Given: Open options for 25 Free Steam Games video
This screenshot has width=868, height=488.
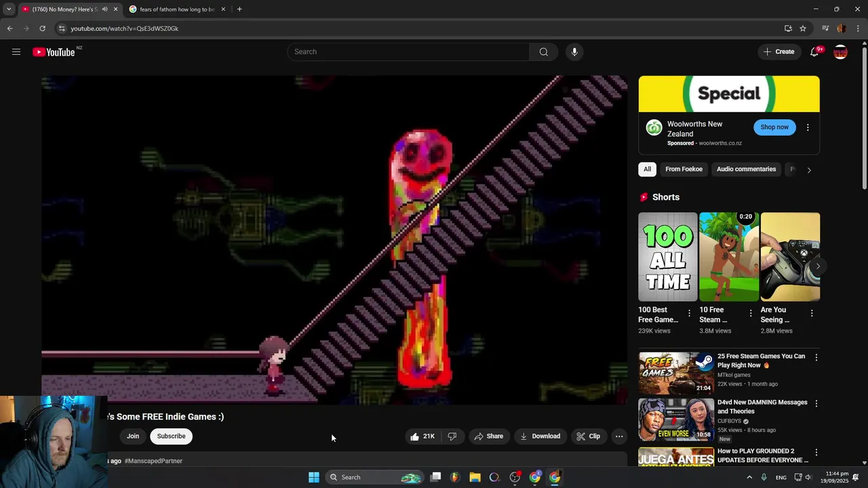Looking at the screenshot, I should [x=816, y=357].
